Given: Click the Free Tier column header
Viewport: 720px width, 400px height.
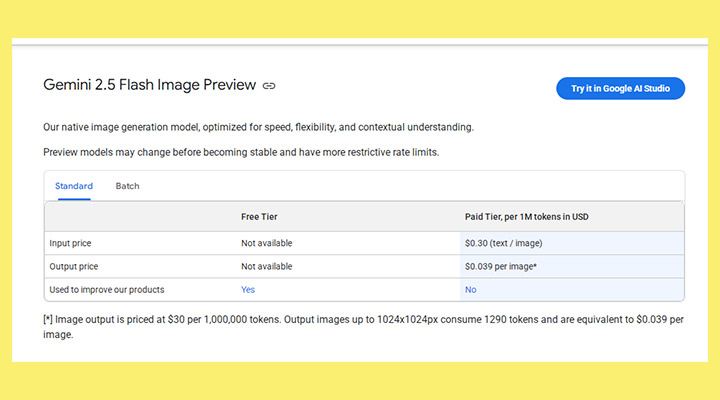Looking at the screenshot, I should click(259, 217).
